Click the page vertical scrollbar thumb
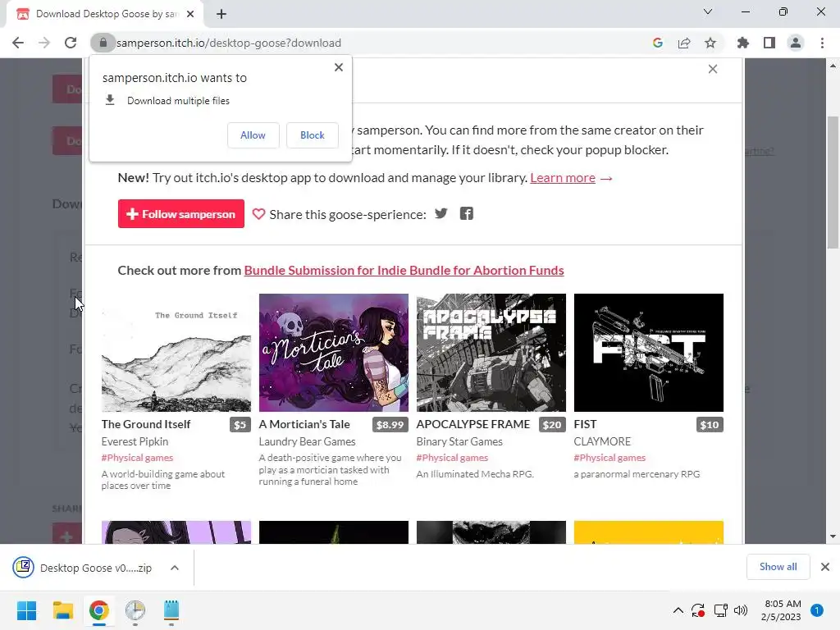The width and height of the screenshot is (840, 630). 833,182
